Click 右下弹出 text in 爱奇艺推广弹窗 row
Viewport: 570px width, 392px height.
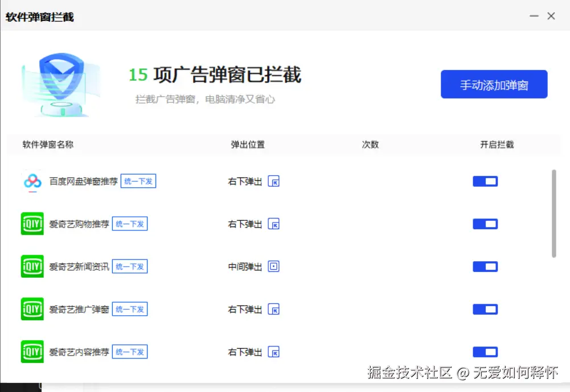point(245,310)
